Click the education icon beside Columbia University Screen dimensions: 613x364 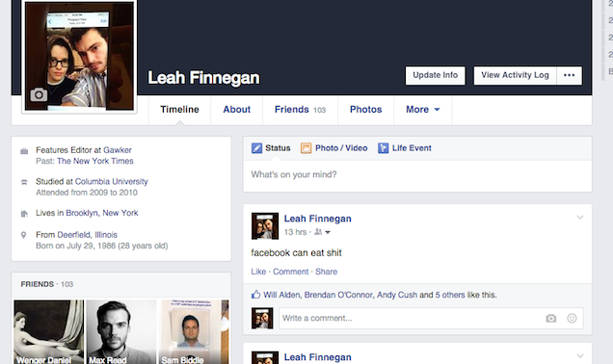pyautogui.click(x=24, y=182)
